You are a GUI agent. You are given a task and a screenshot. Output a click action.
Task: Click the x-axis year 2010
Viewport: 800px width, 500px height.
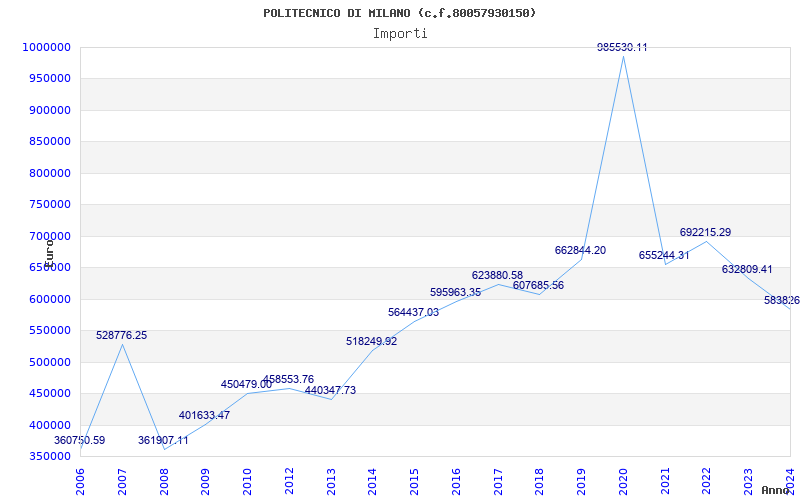tap(247, 482)
